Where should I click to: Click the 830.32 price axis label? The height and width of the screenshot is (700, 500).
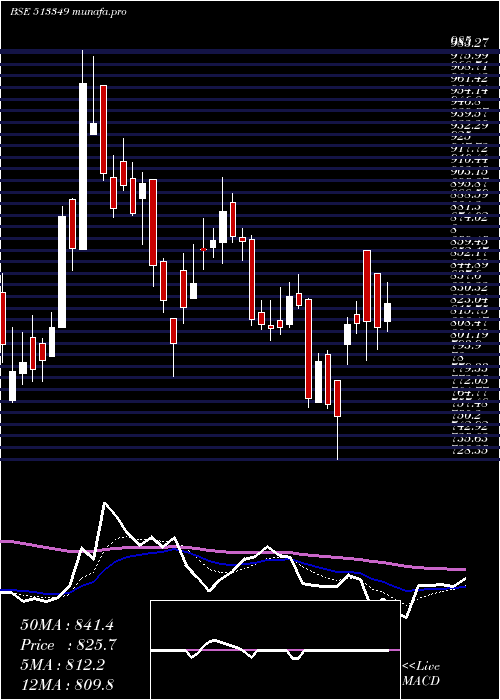[x=468, y=289]
